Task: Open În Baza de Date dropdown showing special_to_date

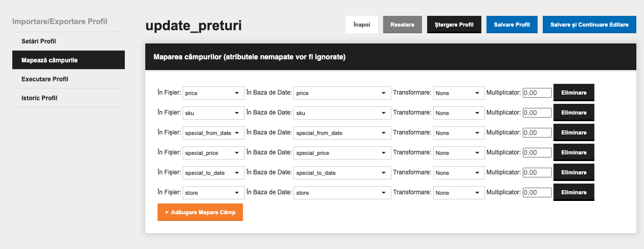Action: click(342, 173)
